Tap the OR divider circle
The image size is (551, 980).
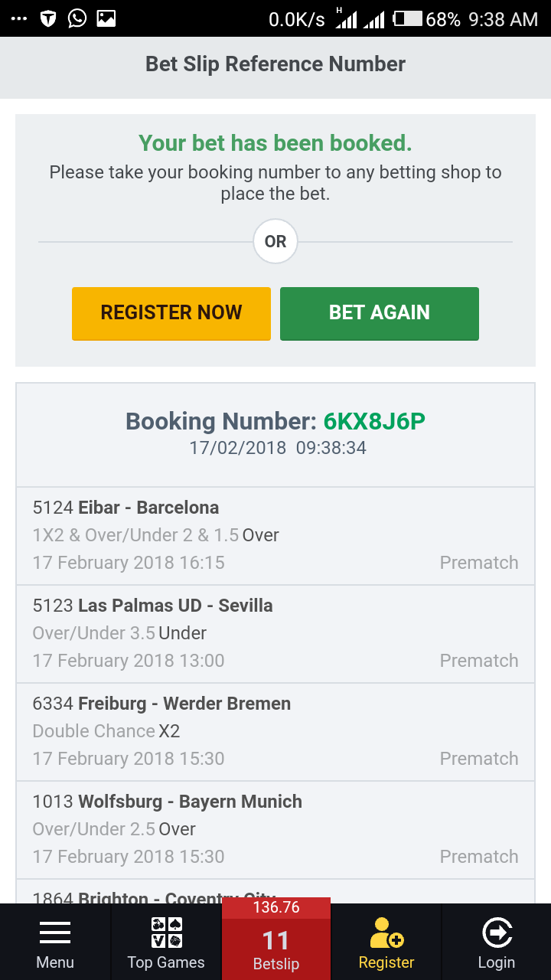275,242
